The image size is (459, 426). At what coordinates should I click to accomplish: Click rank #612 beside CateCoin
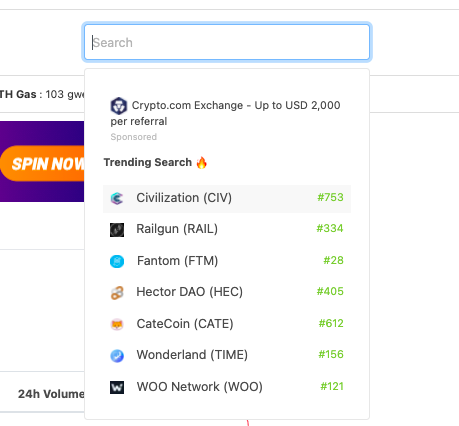click(331, 323)
